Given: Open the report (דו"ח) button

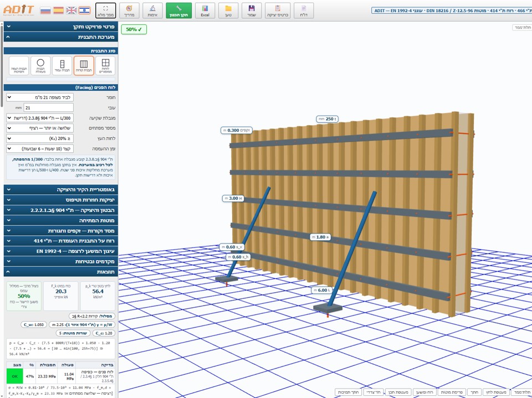Looking at the screenshot, I should click(x=304, y=11).
